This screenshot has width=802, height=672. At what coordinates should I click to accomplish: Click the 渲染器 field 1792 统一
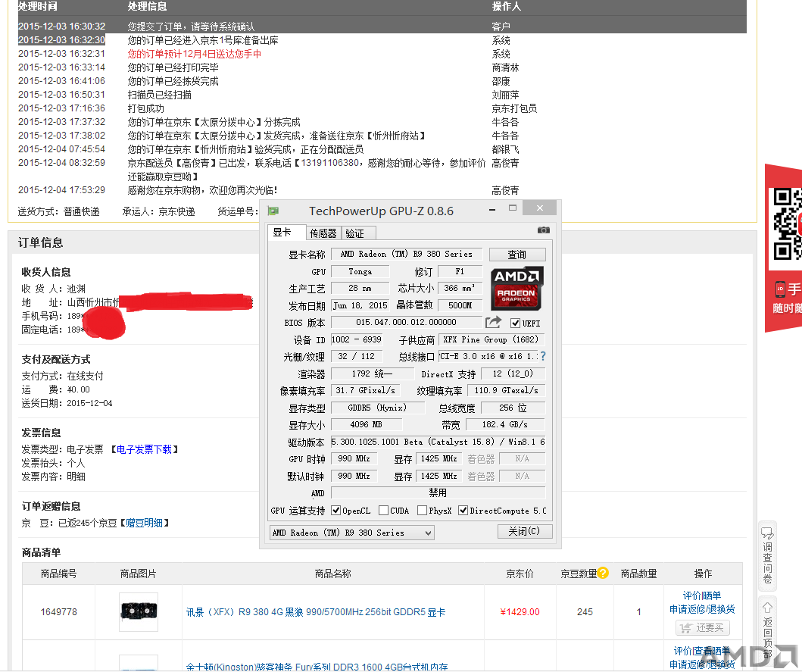click(372, 374)
